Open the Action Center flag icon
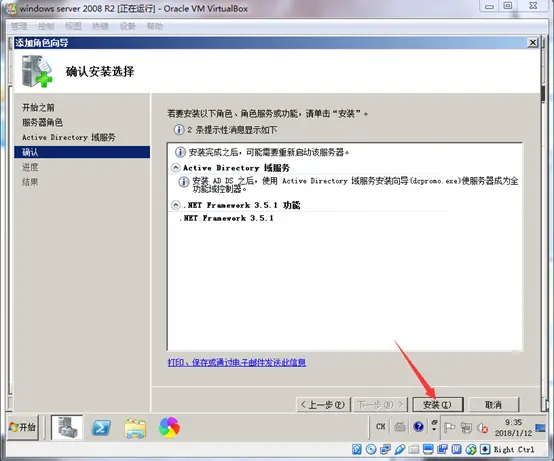The width and height of the screenshot is (554, 461). pyautogui.click(x=449, y=427)
